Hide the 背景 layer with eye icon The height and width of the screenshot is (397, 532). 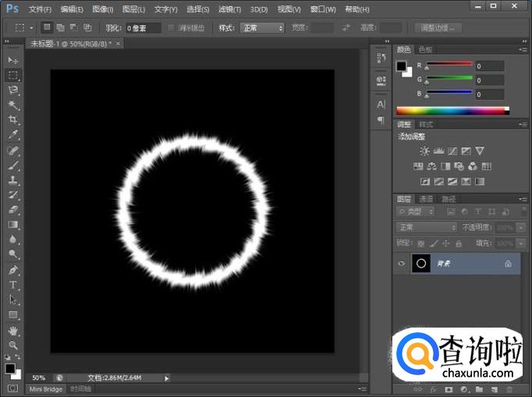(x=402, y=264)
